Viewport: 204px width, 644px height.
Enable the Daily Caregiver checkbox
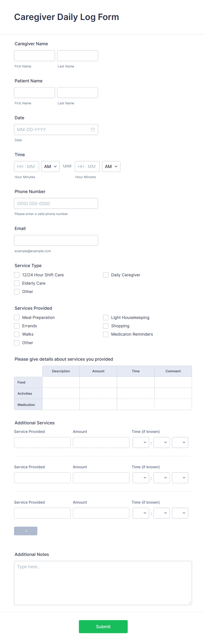(106, 275)
